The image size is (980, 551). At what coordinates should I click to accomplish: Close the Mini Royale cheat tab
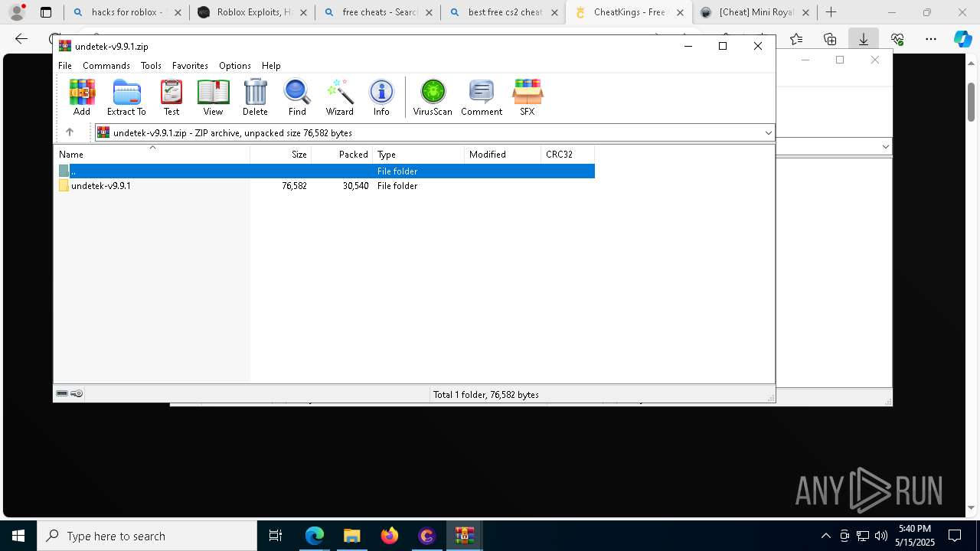pyautogui.click(x=805, y=12)
